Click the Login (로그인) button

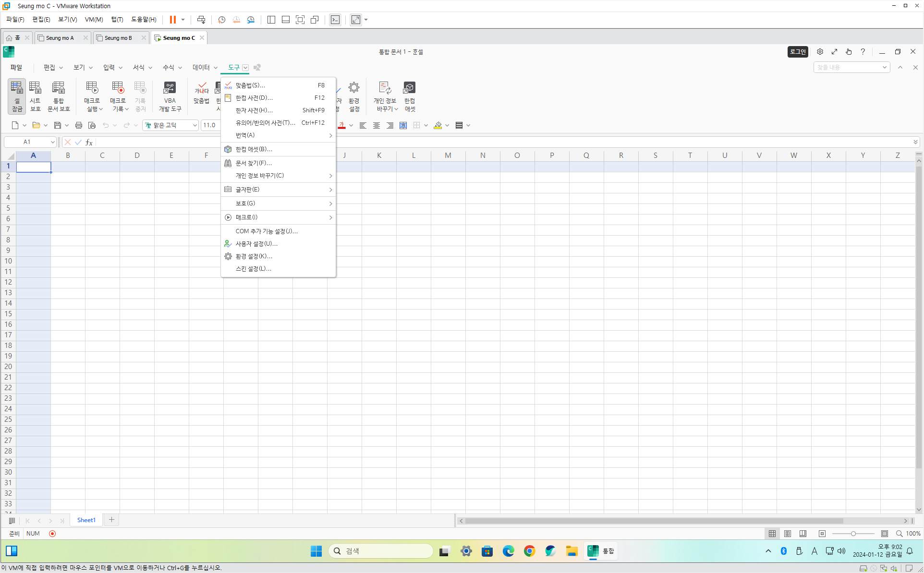[x=798, y=52]
